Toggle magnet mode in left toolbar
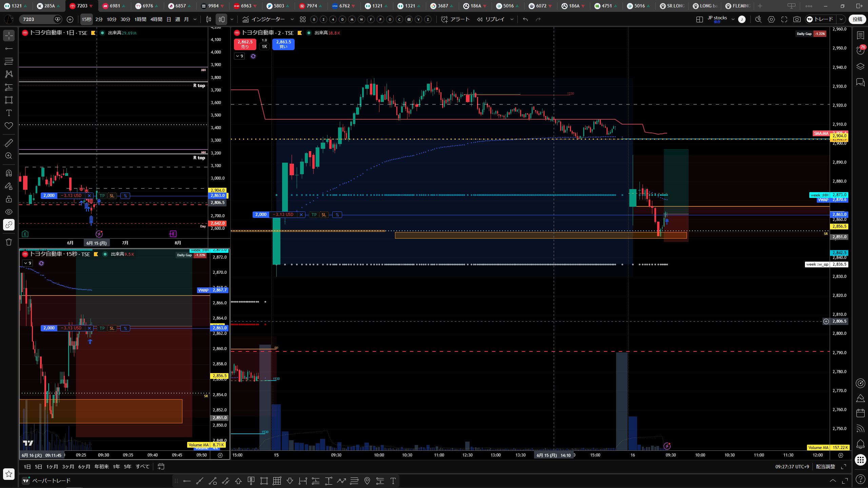The height and width of the screenshot is (488, 868). [9, 173]
